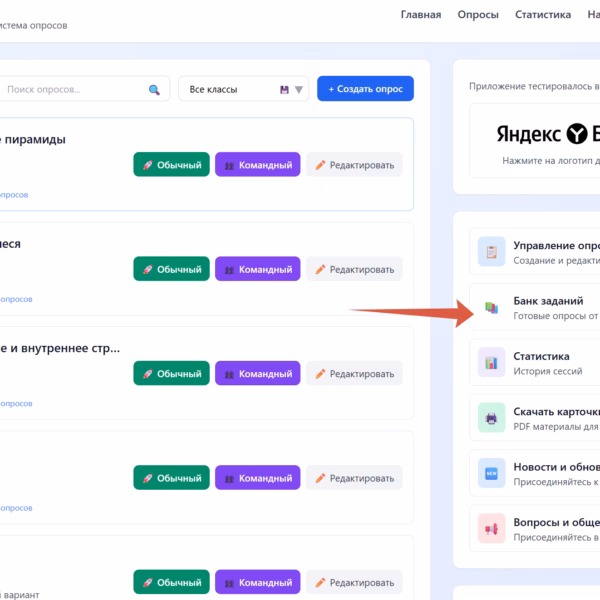This screenshot has height=600, width=600.
Task: Click the save icon in class filter
Action: 284,90
